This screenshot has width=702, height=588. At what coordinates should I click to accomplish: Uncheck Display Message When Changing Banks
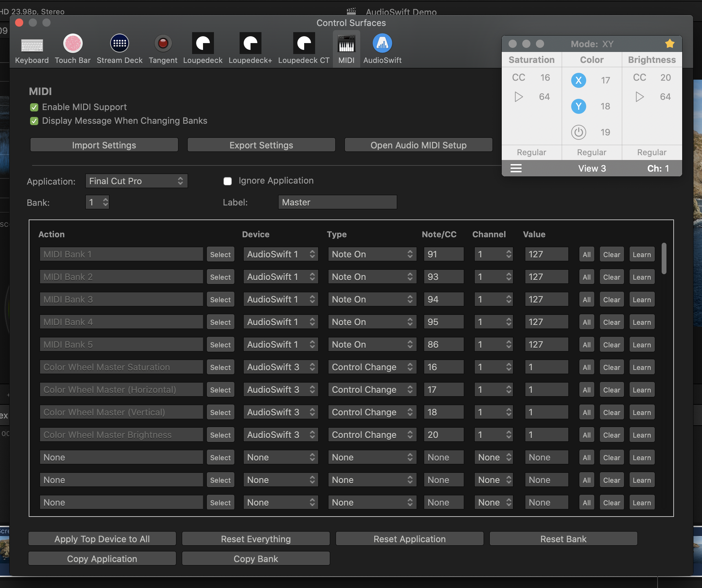coord(34,121)
